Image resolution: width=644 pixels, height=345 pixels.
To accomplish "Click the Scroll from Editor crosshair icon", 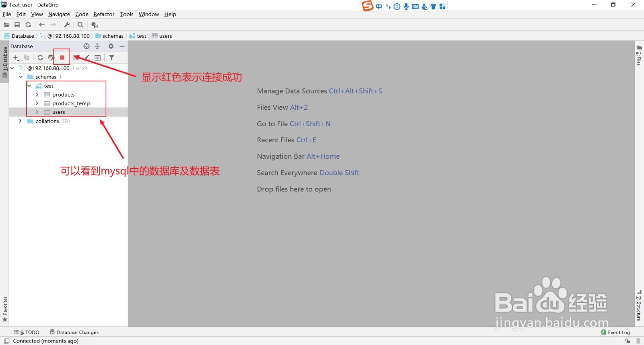I will (x=87, y=46).
